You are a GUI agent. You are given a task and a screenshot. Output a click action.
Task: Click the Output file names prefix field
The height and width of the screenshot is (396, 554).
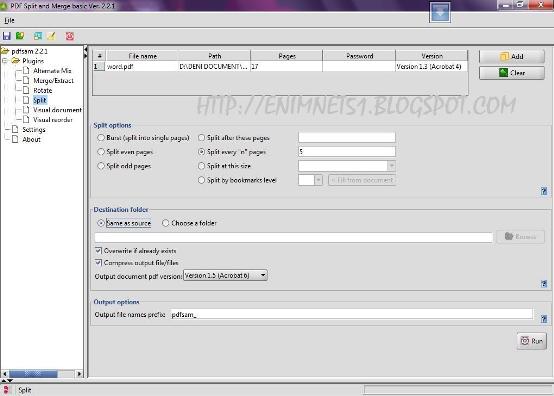pyautogui.click(x=351, y=314)
